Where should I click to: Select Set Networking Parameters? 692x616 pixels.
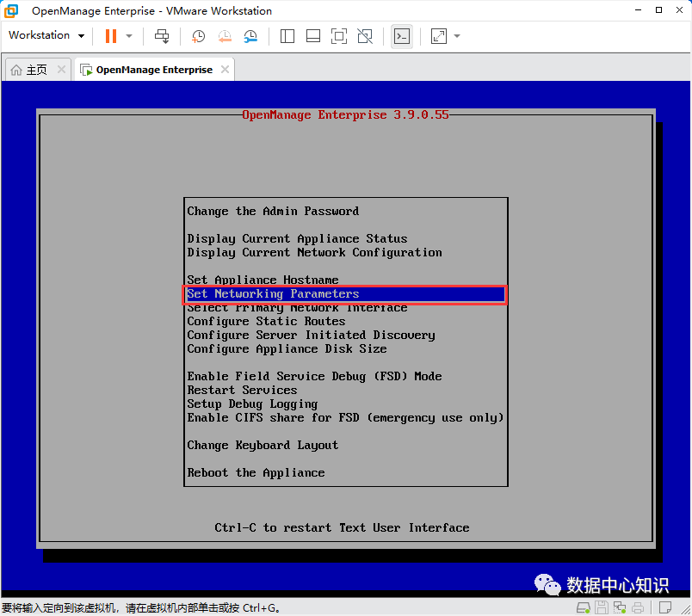tap(345, 294)
